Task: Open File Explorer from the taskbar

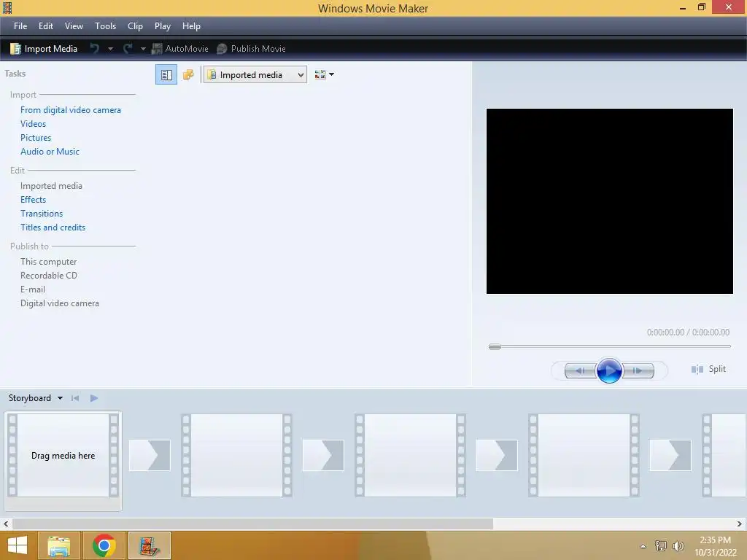Action: coord(58,545)
